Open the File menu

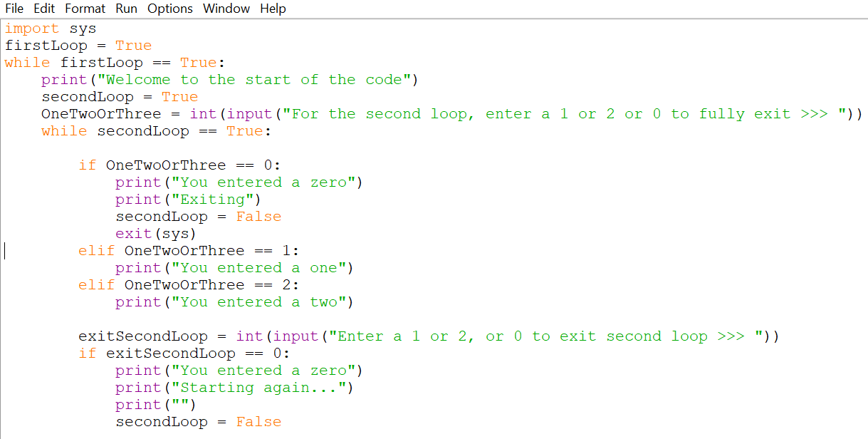(14, 9)
